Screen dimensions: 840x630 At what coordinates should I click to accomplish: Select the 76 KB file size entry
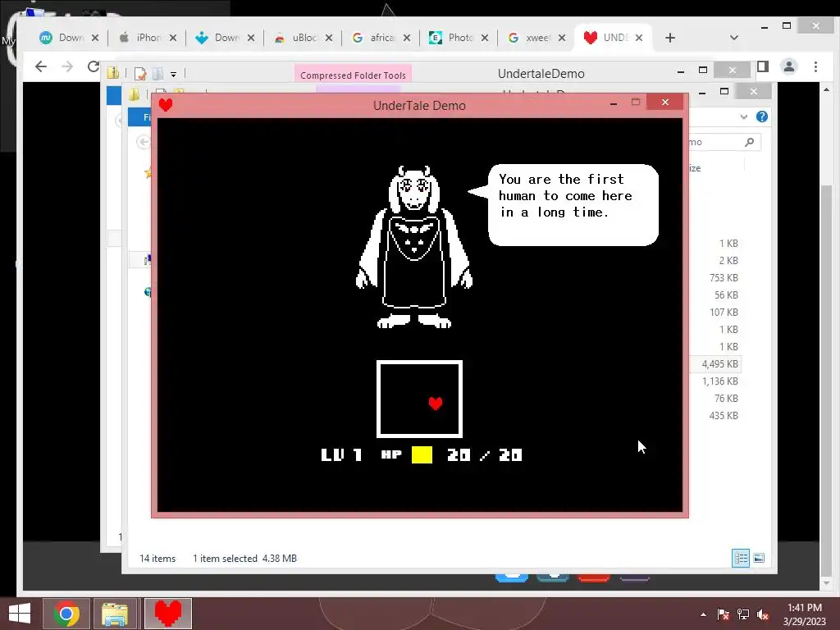(726, 398)
